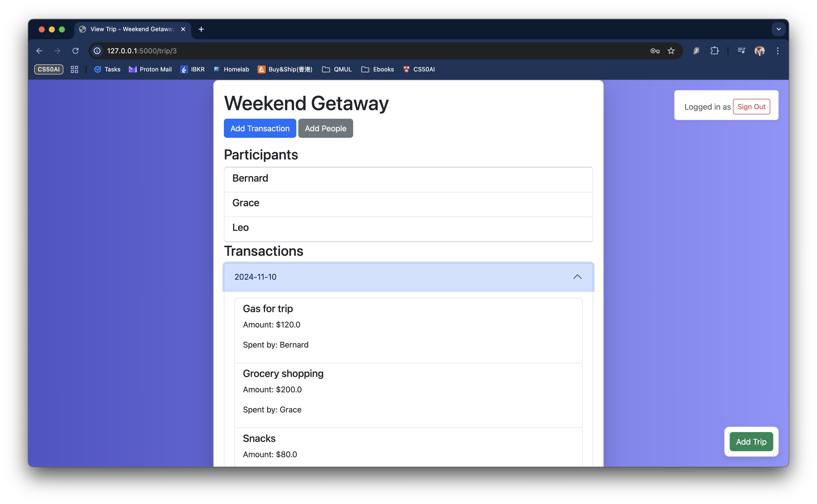This screenshot has height=504, width=817.
Task: Open the extensions puzzle icon
Action: tap(714, 51)
